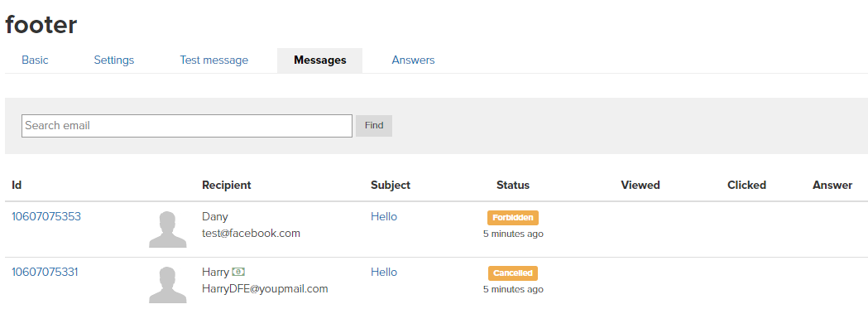Select the Messages tab
Screen dimensions: 868x309
320,60
